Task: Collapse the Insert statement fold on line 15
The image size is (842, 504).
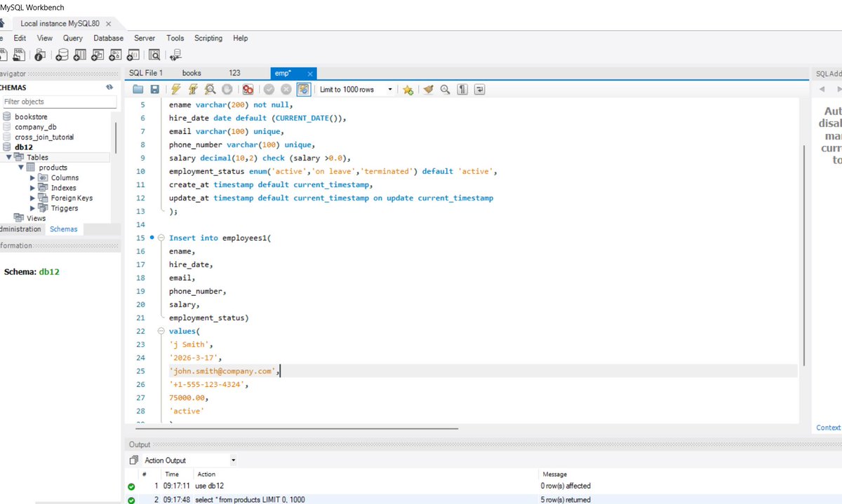Action: pos(162,238)
